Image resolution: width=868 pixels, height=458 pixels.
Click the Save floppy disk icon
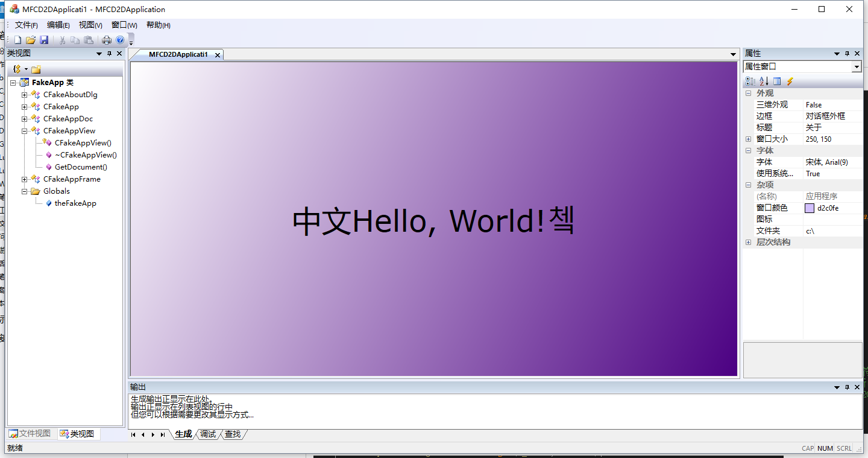point(44,40)
